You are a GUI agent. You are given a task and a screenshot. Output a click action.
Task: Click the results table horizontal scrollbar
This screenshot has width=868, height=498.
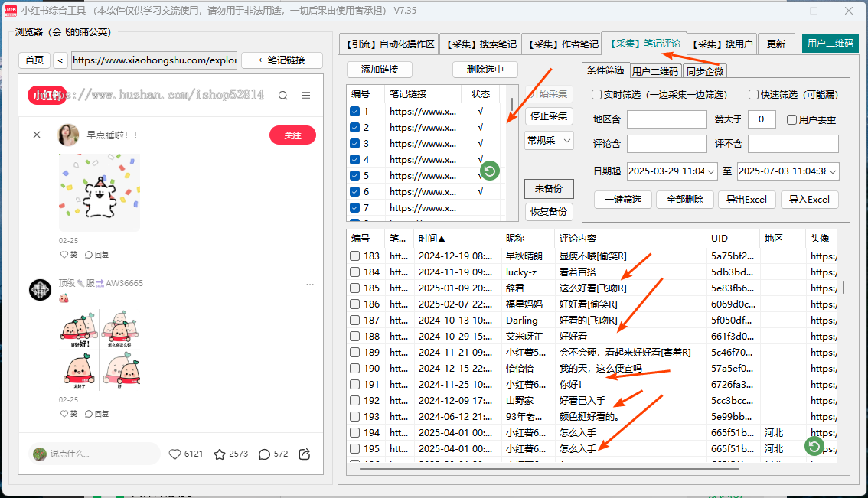(549, 469)
